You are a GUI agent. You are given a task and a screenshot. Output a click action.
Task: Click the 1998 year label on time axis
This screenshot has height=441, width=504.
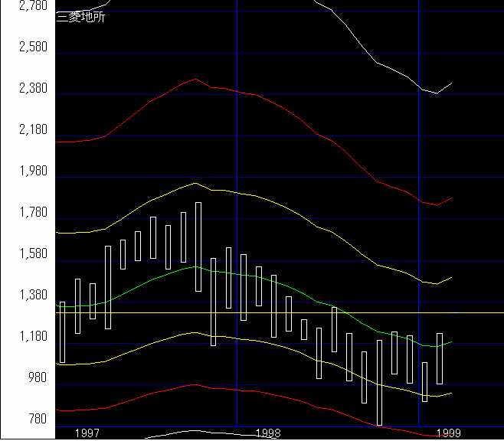267,433
